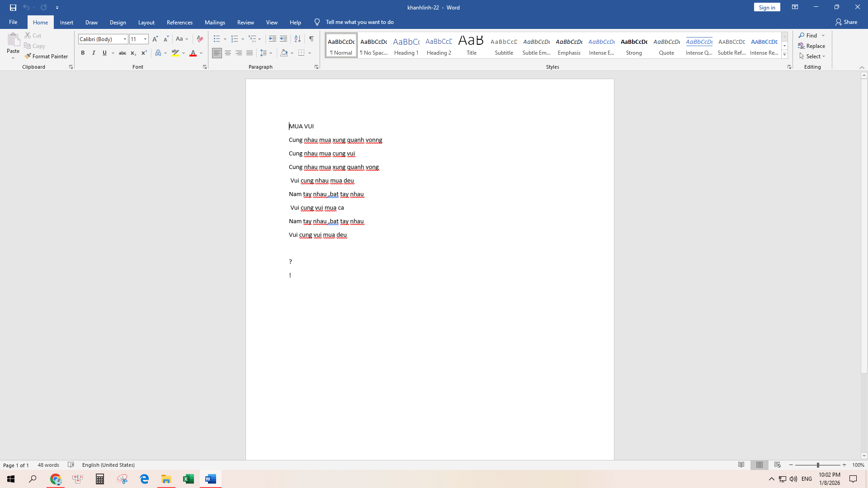Click the red font color swatch
Image resolution: width=868 pixels, height=488 pixels.
(193, 53)
